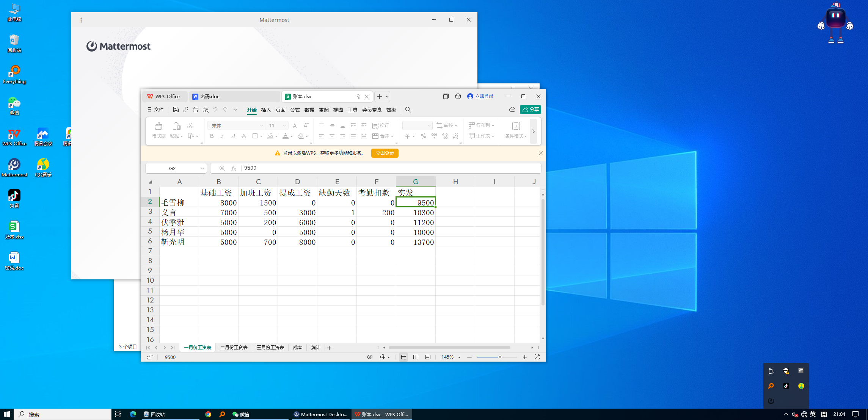Expand the G2 name box dropdown

point(202,168)
